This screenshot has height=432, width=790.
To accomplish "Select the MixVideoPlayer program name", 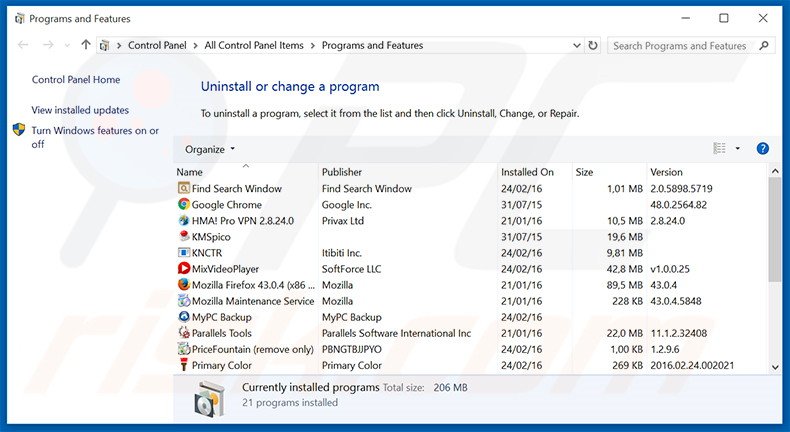I will [225, 269].
